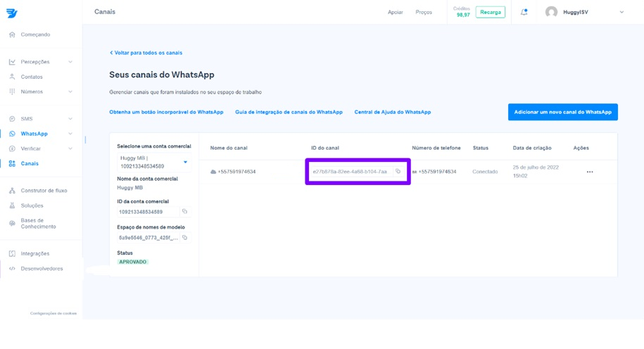Copy the ID da conta comercial
This screenshot has height=349, width=644.
(185, 212)
